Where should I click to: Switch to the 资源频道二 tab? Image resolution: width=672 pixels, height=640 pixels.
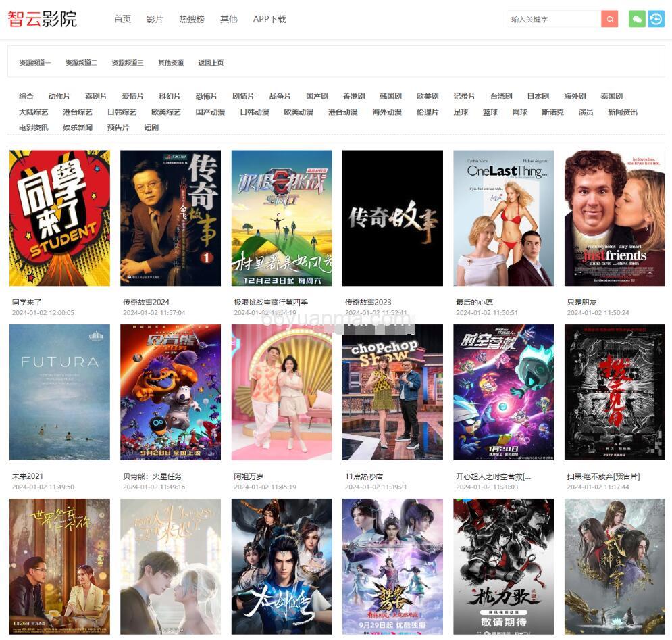tap(81, 63)
